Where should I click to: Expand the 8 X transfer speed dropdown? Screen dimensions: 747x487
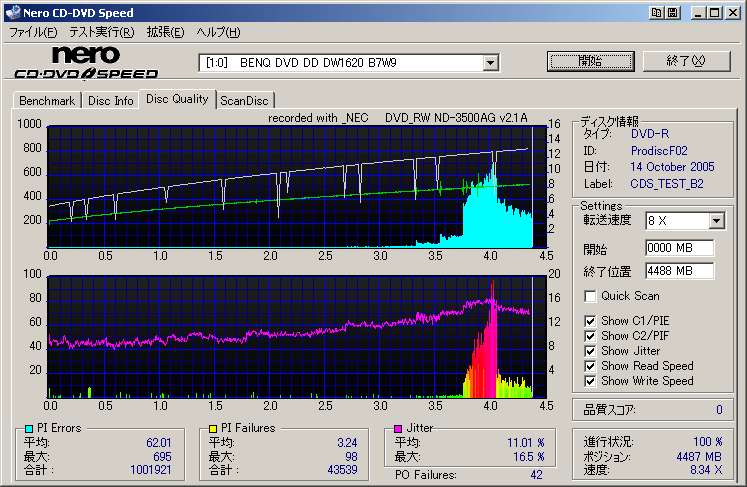pos(716,221)
